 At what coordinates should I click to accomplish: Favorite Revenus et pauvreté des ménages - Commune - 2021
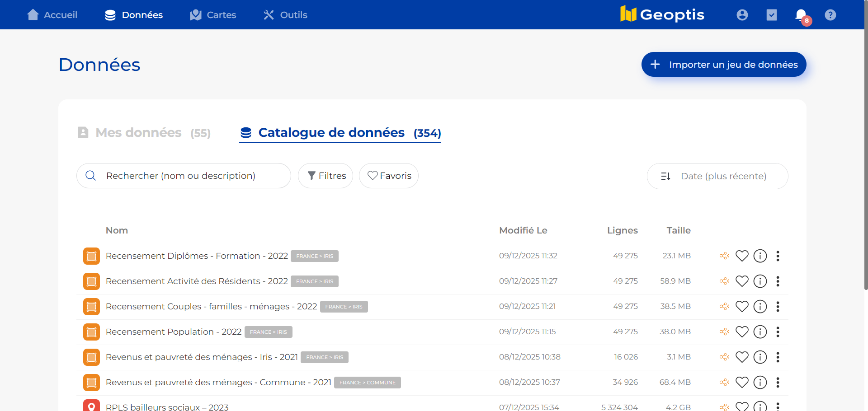(742, 382)
